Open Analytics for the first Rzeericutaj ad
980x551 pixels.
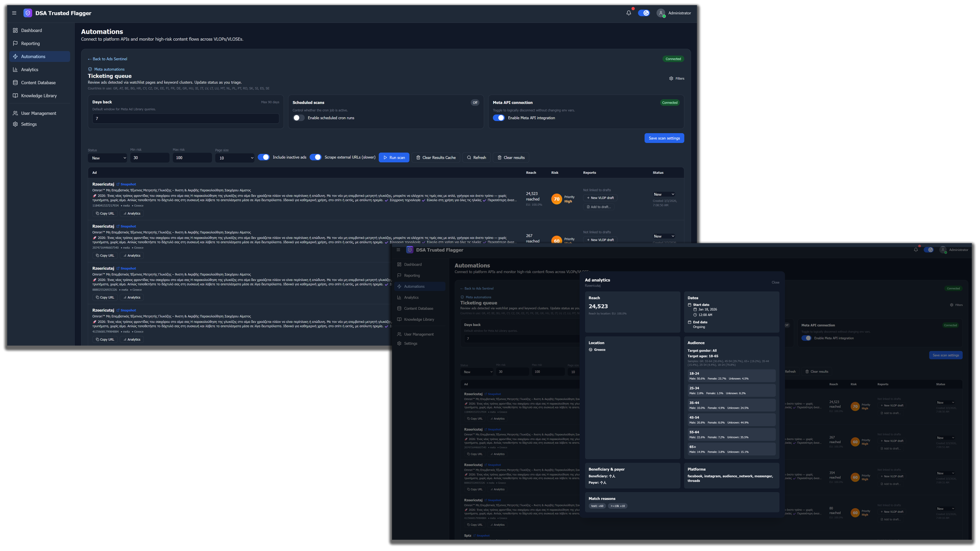132,214
